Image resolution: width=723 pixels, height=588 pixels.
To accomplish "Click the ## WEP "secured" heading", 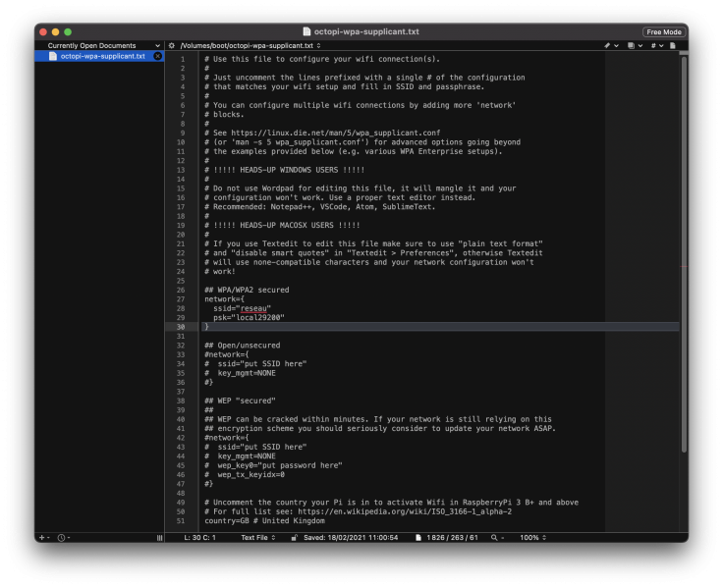I will pos(240,401).
